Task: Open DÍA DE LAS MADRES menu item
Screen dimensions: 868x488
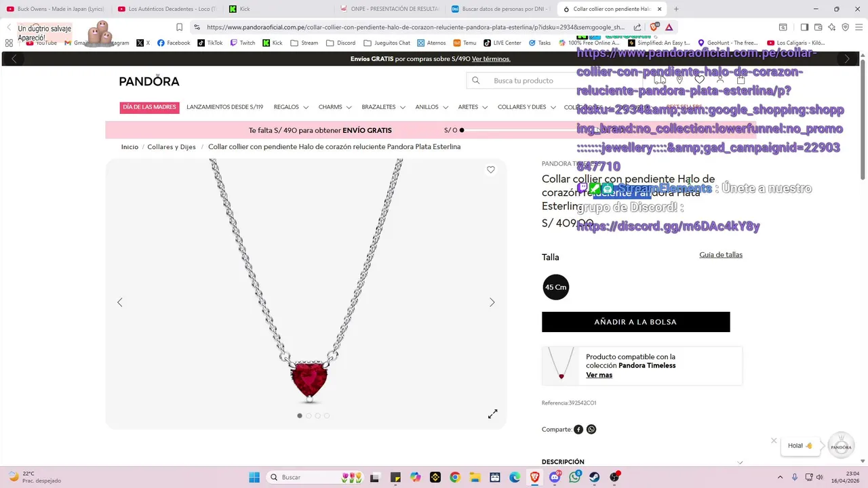Action: pyautogui.click(x=149, y=107)
